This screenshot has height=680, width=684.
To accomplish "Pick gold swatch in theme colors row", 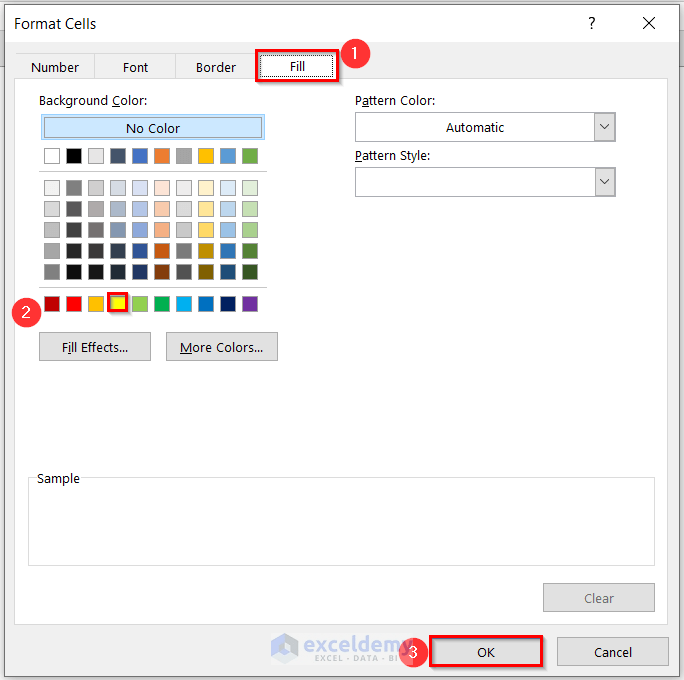I will (206, 156).
